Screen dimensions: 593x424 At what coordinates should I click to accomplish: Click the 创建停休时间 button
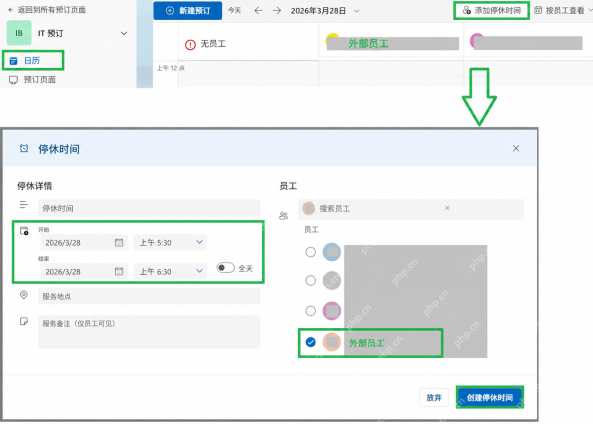click(x=490, y=398)
